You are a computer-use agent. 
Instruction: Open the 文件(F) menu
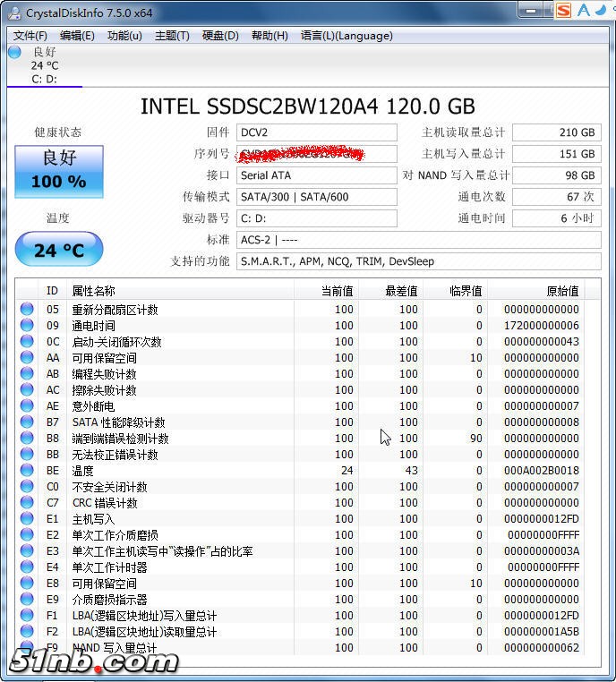[x=30, y=36]
